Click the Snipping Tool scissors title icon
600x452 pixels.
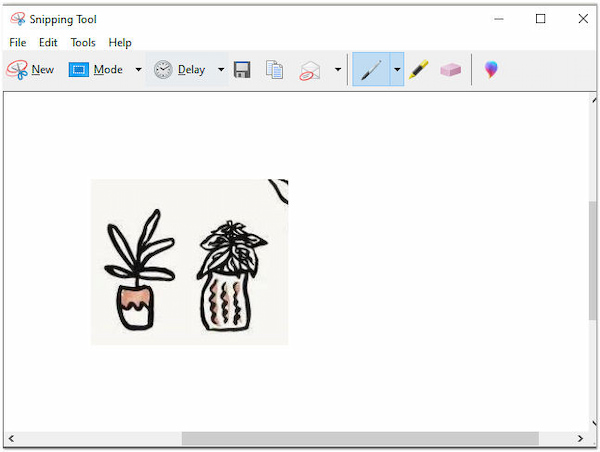point(18,19)
